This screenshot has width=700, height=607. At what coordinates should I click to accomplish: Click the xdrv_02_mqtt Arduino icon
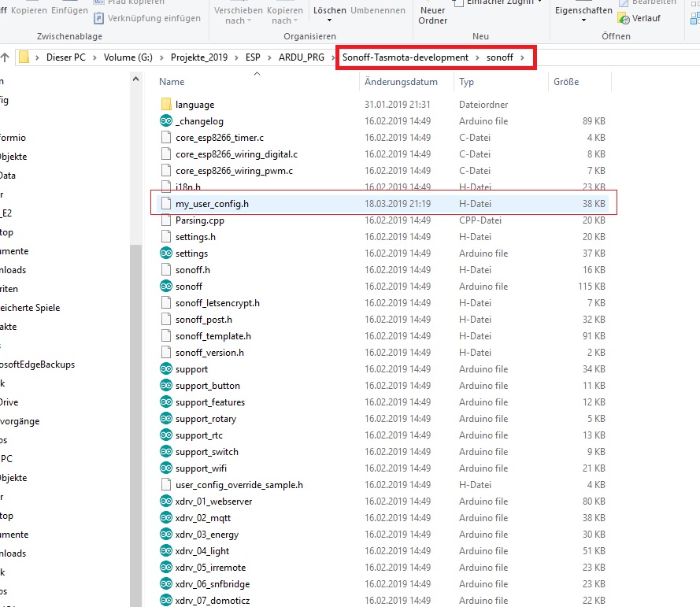(166, 517)
